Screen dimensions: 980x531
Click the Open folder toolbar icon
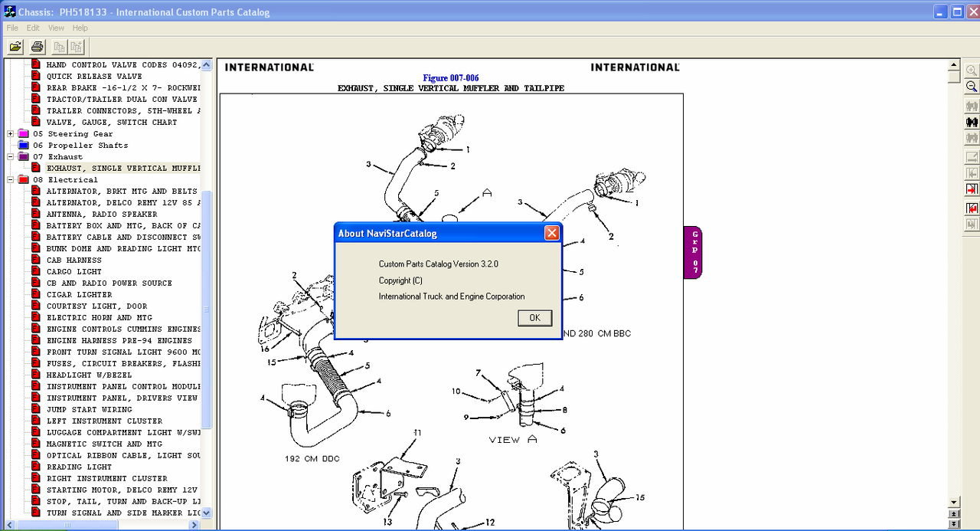click(15, 47)
